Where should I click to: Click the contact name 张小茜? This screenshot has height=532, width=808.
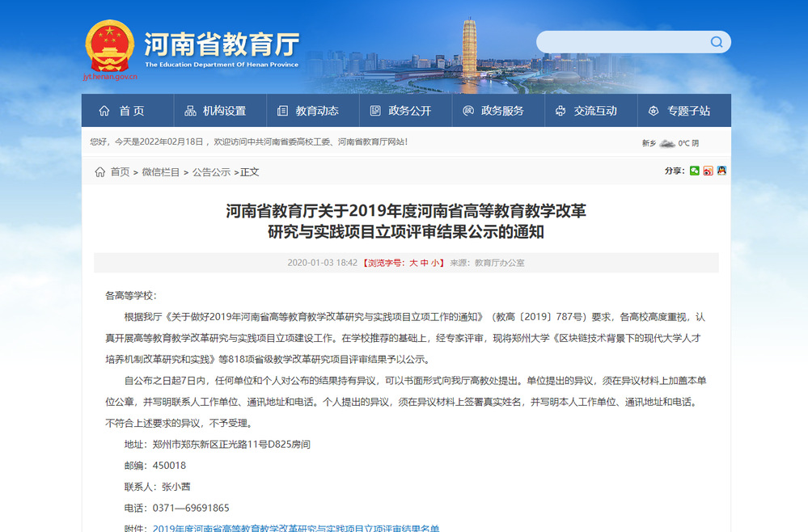tap(176, 487)
